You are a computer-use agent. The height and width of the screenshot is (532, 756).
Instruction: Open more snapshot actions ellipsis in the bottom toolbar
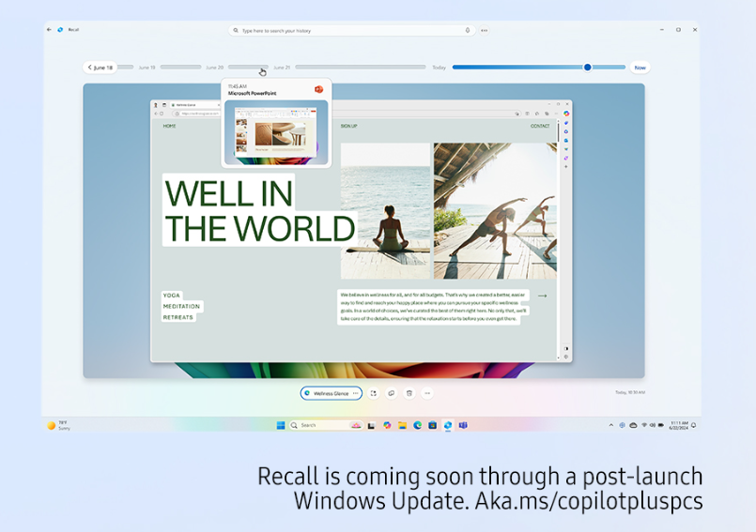point(427,393)
